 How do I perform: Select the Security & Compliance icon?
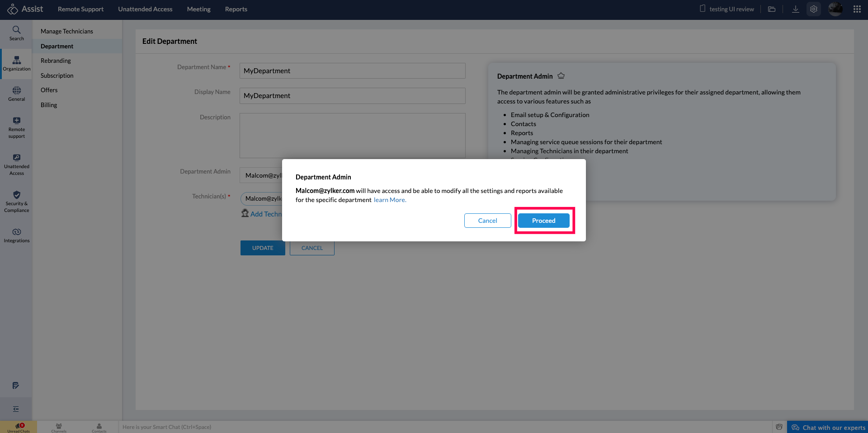click(16, 202)
